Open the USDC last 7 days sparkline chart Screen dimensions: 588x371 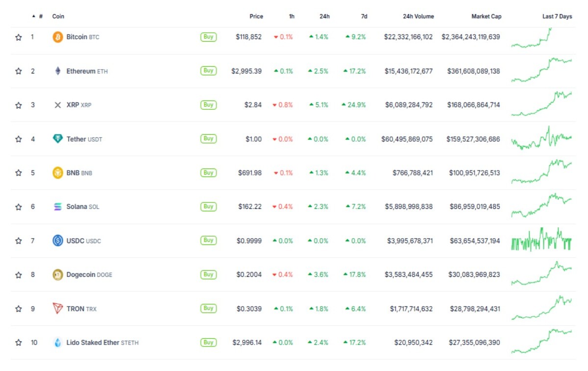(x=541, y=240)
